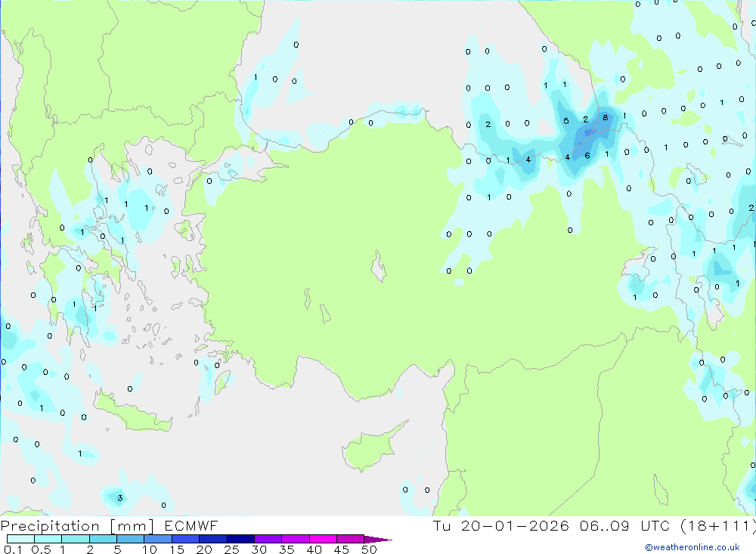Viewport: 756px width, 554px height.
Task: Click the 0.5–1 mm legend color swatch
Action: (x=48, y=539)
